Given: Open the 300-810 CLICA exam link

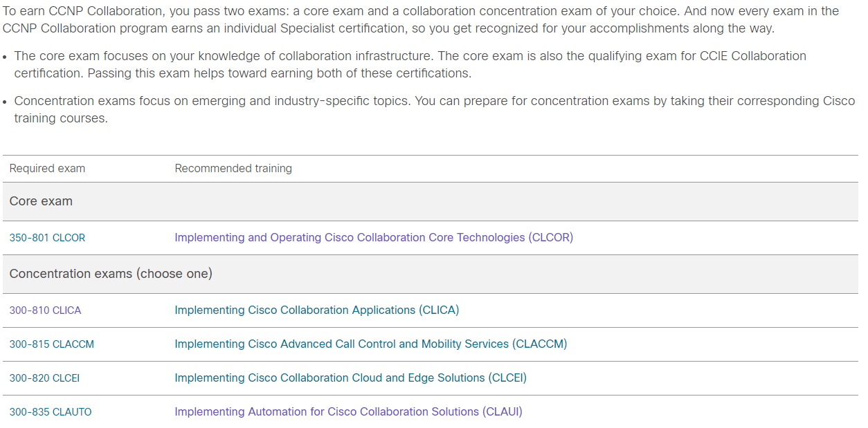Looking at the screenshot, I should [45, 310].
